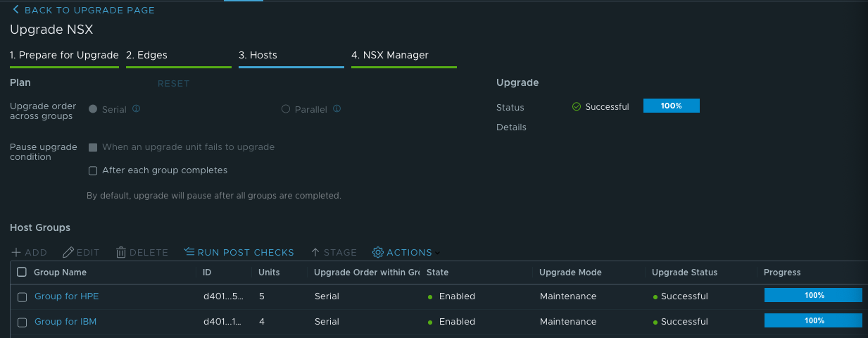This screenshot has height=338, width=868.
Task: Open info icon next to Parallel
Action: click(337, 109)
